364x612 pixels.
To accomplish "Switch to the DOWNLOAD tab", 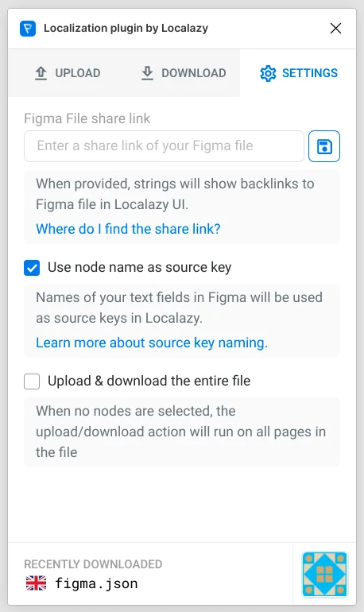I will click(x=184, y=73).
